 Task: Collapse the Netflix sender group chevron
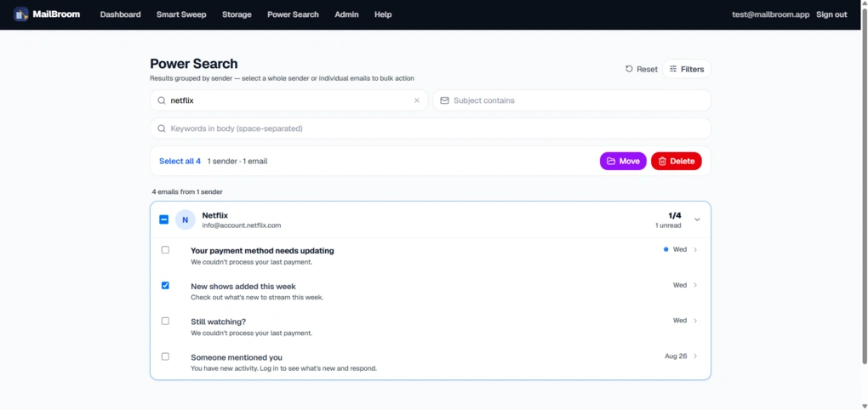point(697,219)
